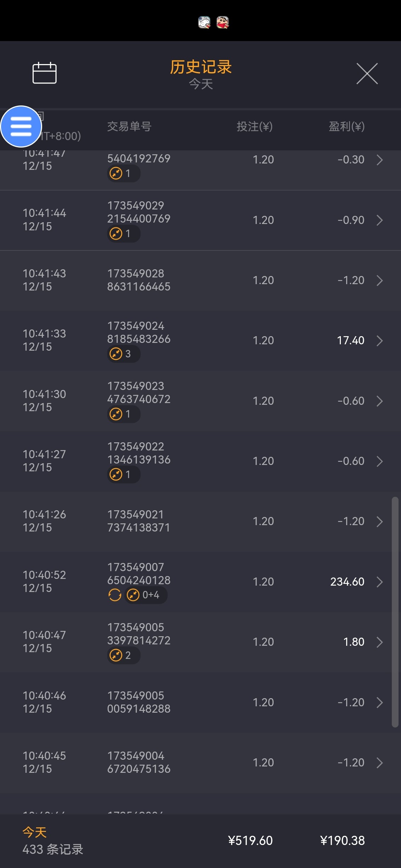
Task: Select the 交易单号 column header
Action: click(129, 126)
